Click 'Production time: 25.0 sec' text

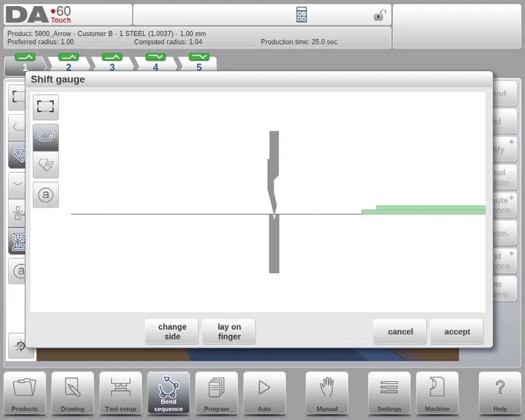299,42
